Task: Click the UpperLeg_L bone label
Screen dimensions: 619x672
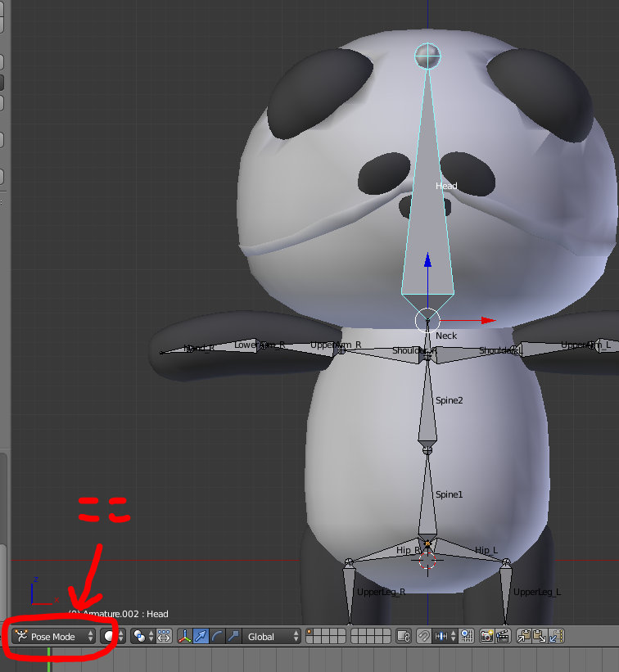Action: pos(537,592)
